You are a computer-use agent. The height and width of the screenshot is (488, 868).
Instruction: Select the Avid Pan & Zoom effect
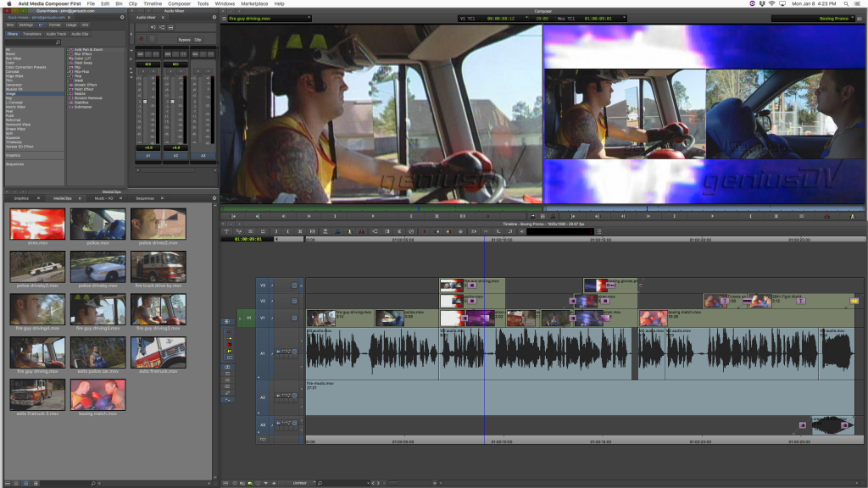[x=88, y=50]
